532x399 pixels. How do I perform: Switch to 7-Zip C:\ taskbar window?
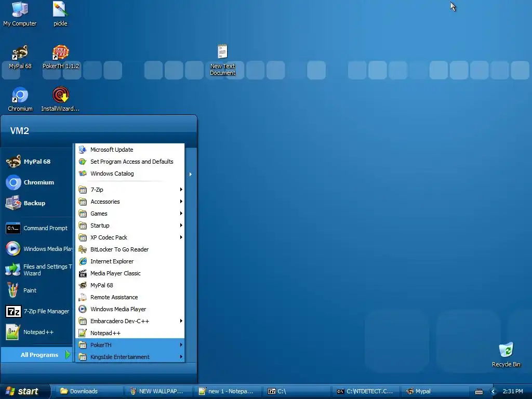point(297,391)
